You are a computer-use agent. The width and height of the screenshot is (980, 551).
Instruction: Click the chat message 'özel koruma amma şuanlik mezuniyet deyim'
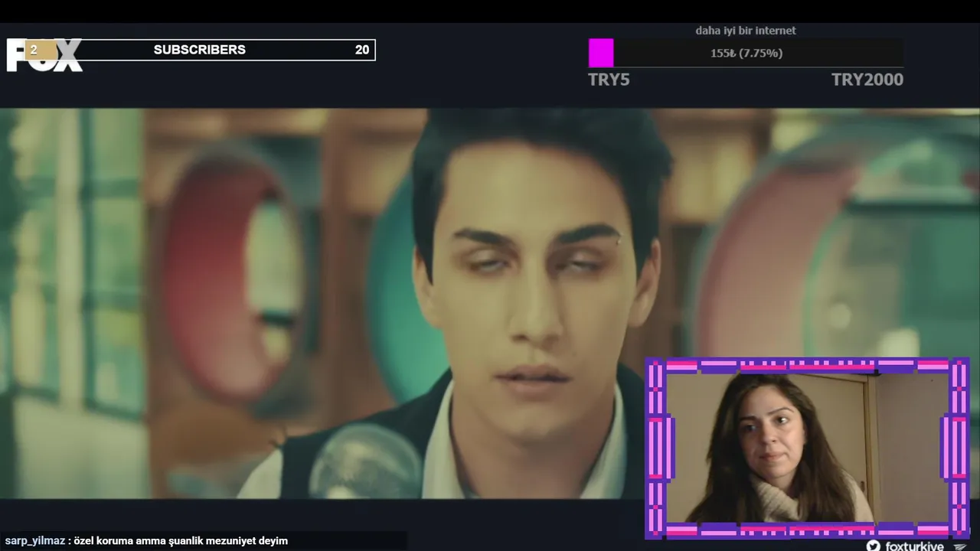pos(181,540)
